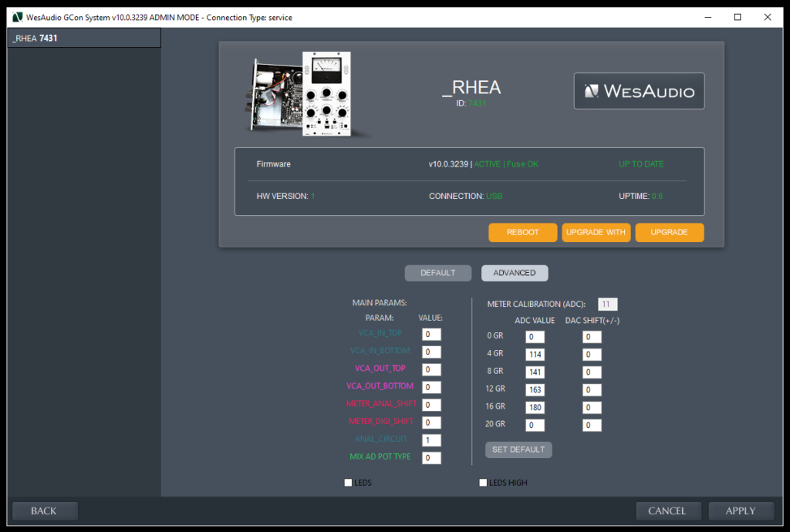Focus the 4 GR ADC value field

click(535, 355)
